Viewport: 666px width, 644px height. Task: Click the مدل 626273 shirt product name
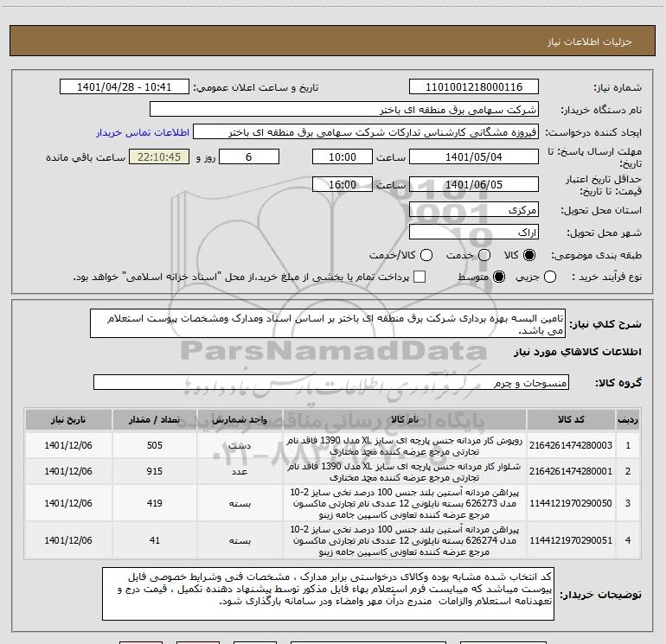405,503
